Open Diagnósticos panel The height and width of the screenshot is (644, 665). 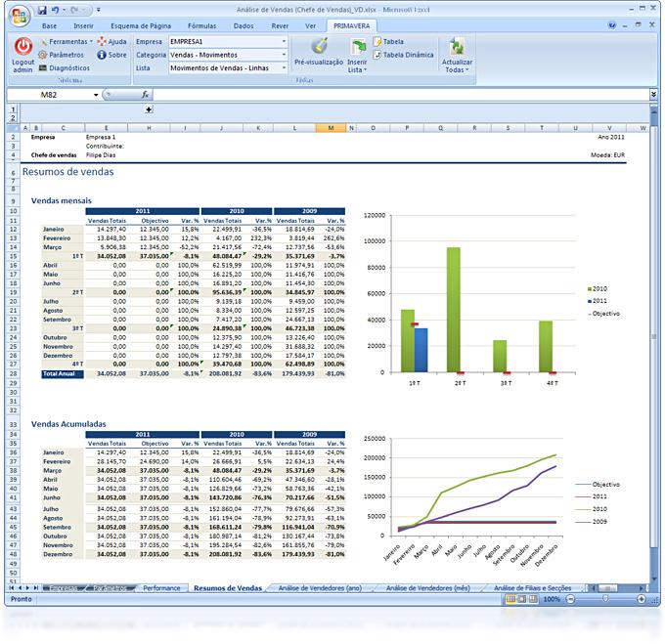[64, 67]
